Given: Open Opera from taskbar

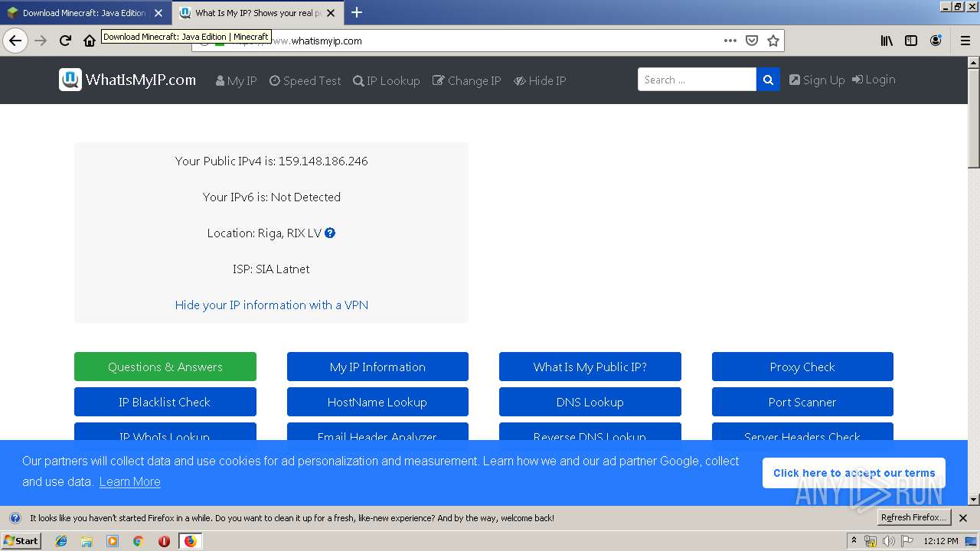Looking at the screenshot, I should (x=164, y=541).
